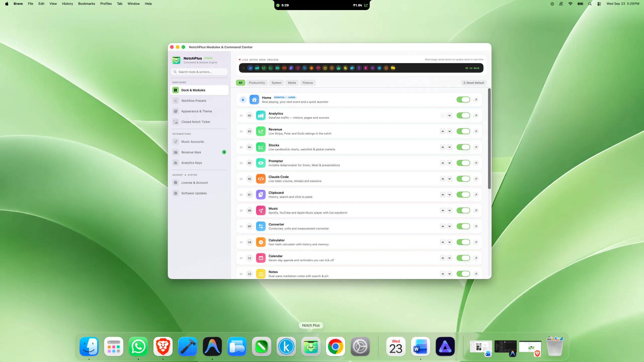The image size is (644, 362).
Task: Move Stocks down with chevron arrow
Action: pos(450,147)
